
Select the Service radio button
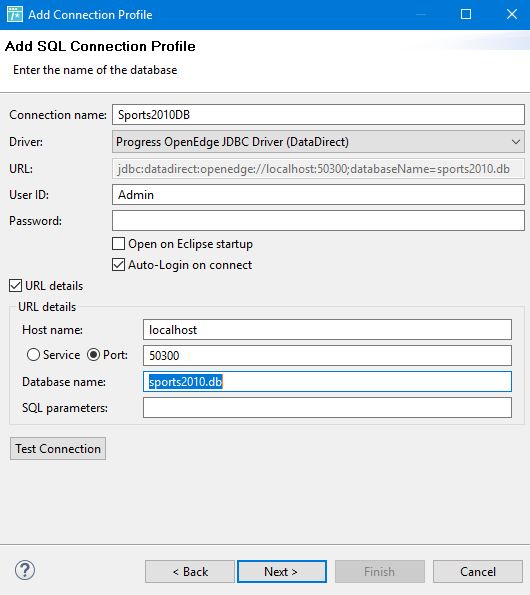(x=33, y=355)
